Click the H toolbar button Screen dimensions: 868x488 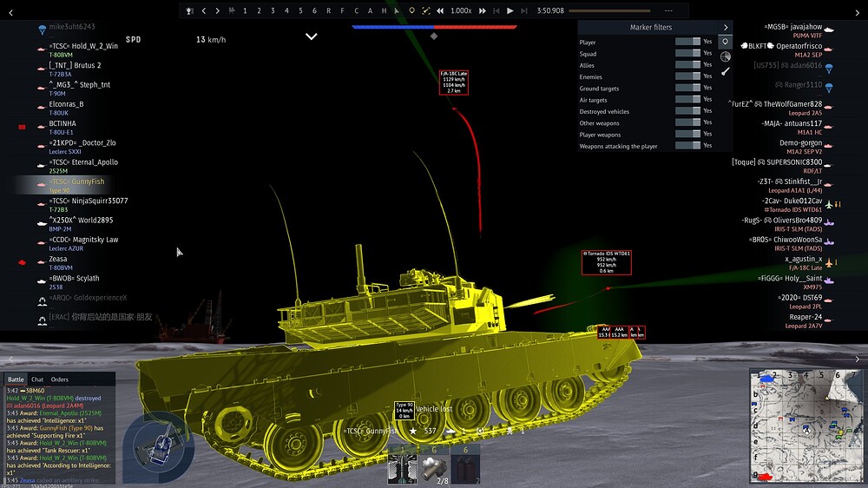pyautogui.click(x=384, y=10)
